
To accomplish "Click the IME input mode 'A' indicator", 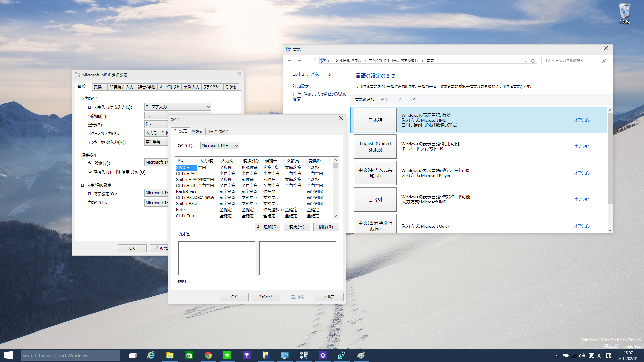I will [x=599, y=356].
